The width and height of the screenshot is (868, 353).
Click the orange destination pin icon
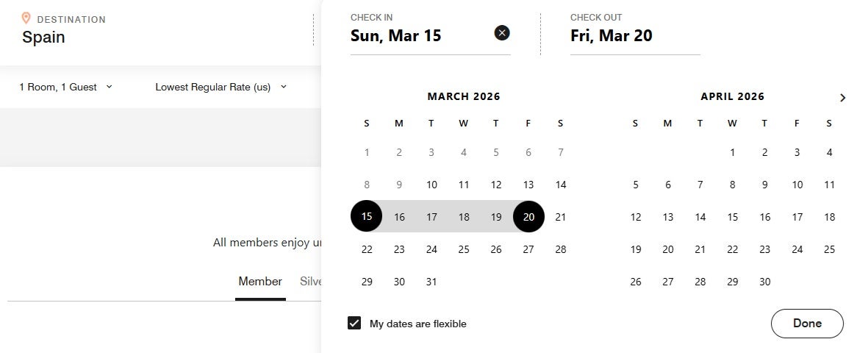point(26,18)
